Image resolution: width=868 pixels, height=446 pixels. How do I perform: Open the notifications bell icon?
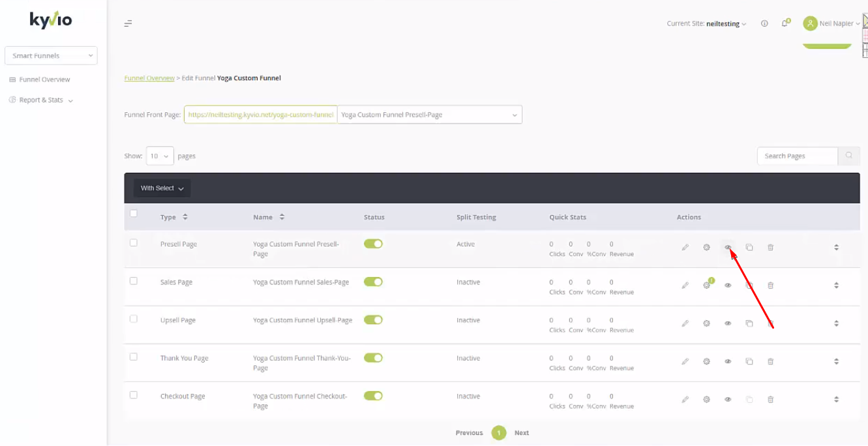[x=785, y=23]
